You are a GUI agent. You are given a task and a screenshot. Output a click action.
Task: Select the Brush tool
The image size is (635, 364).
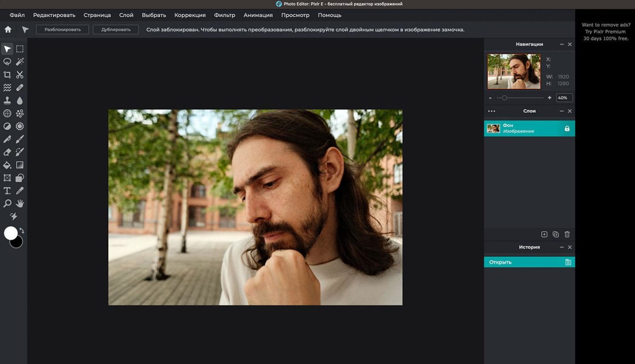click(x=20, y=139)
